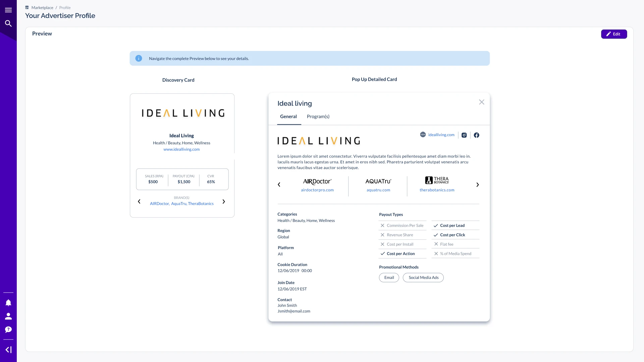Viewport: 644px width, 362px height.
Task: Click the CVR 65% value
Action: coord(211,182)
